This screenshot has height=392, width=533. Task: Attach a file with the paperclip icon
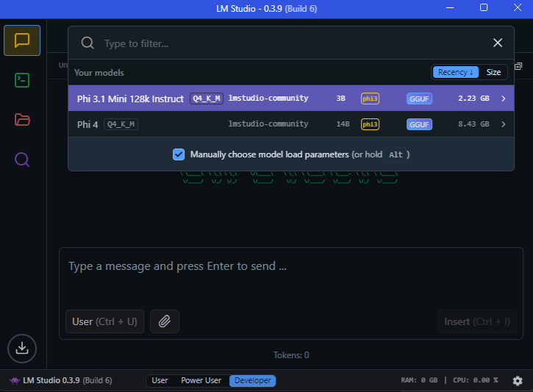[x=165, y=321]
